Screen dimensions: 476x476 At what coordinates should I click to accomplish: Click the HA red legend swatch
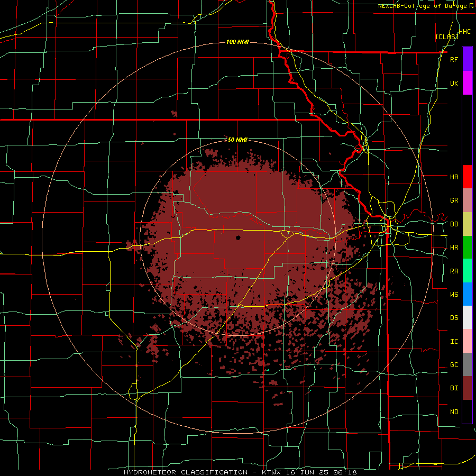(x=467, y=177)
